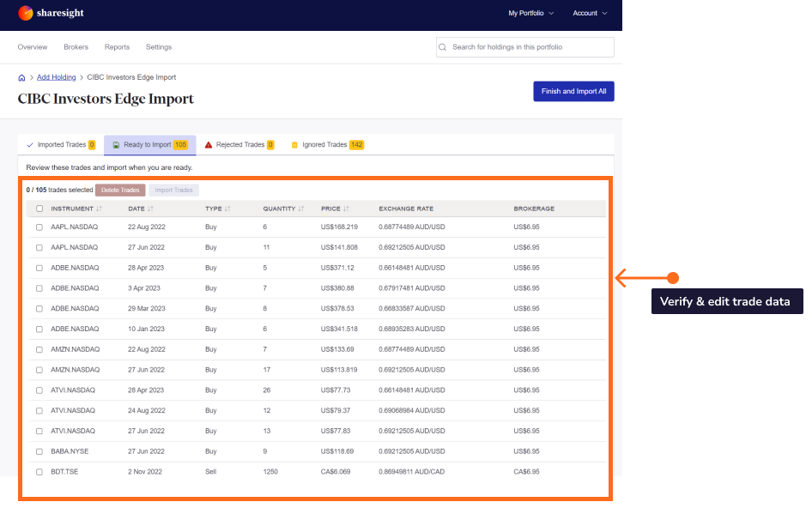
Task: Toggle the select-all trades checkbox
Action: (39, 209)
